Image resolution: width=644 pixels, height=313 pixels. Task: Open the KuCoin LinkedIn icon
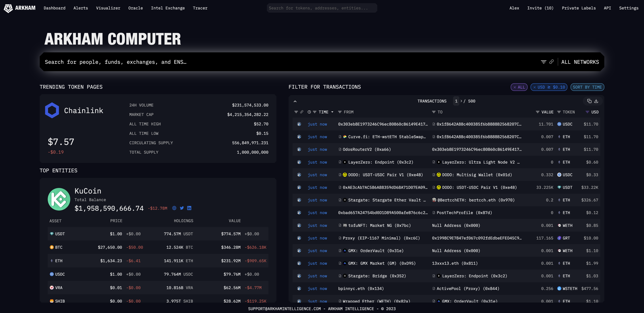point(189,208)
